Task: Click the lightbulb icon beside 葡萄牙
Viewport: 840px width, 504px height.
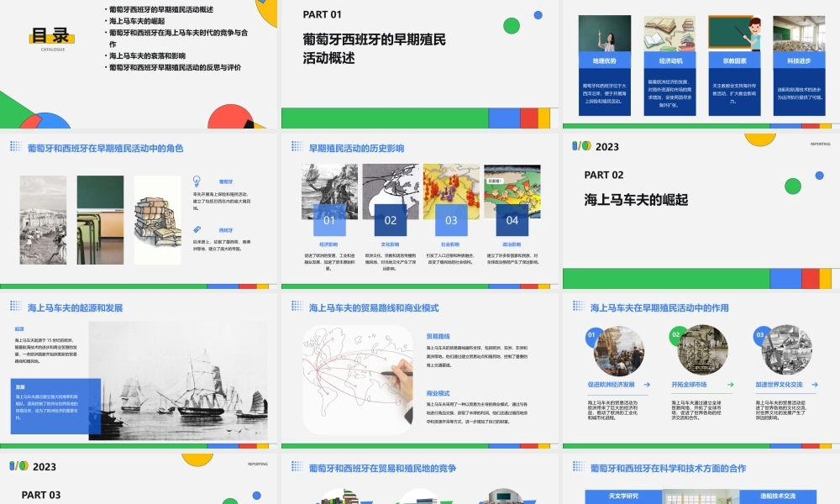Action: point(197,181)
